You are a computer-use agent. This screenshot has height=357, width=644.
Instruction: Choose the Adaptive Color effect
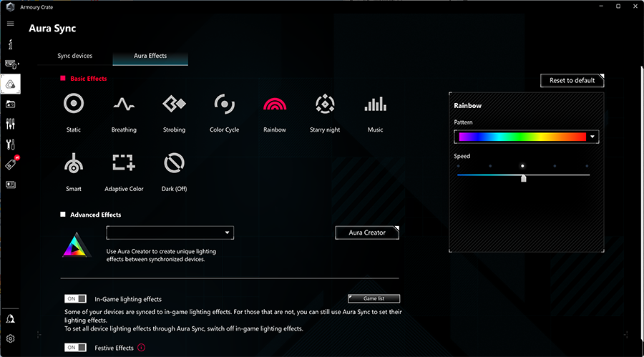click(x=124, y=164)
